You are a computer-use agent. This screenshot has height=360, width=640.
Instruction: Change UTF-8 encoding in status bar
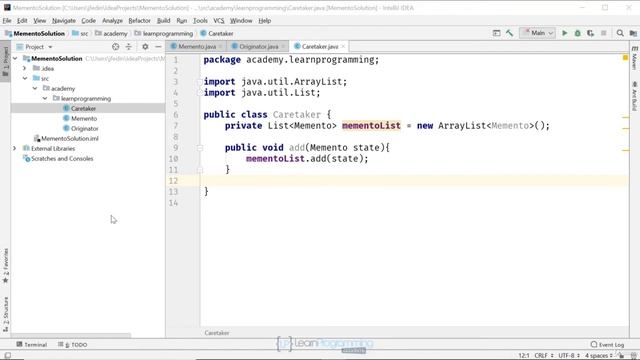click(569, 356)
